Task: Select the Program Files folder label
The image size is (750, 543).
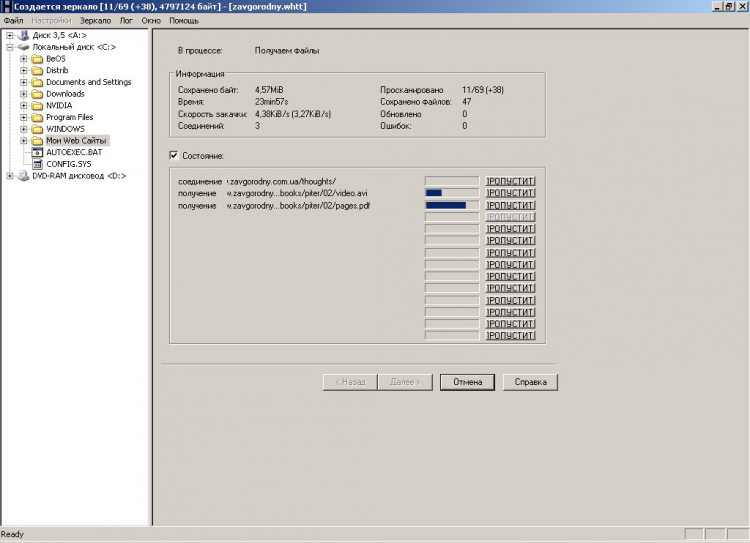Action: click(69, 117)
